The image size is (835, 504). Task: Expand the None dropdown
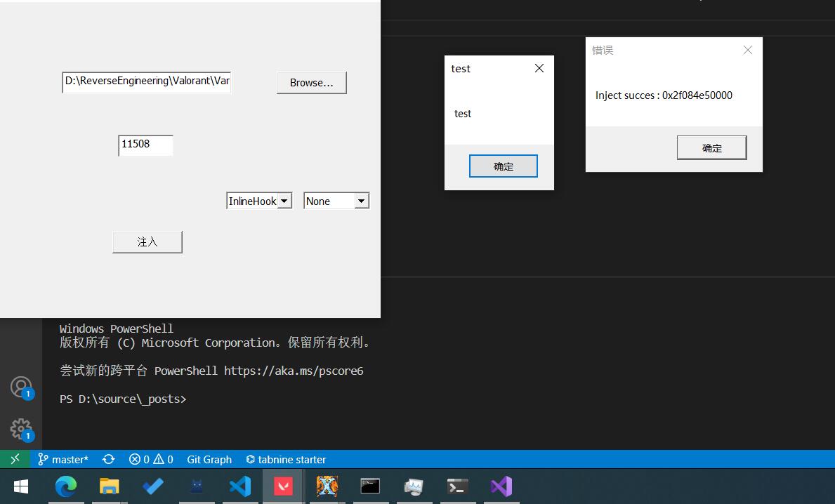361,201
